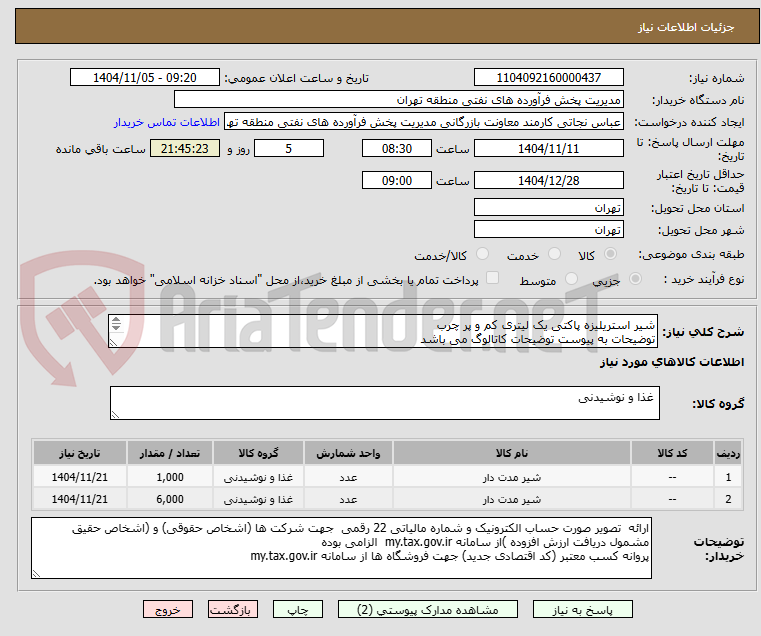This screenshot has height=636, width=761.
Task: Click the واحد شمارش column header
Action: 348,453
